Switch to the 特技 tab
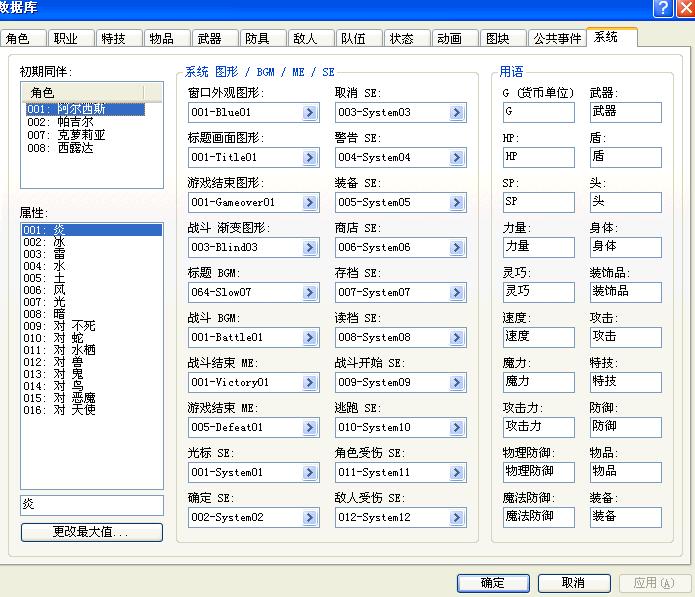This screenshot has width=695, height=597. [119, 39]
